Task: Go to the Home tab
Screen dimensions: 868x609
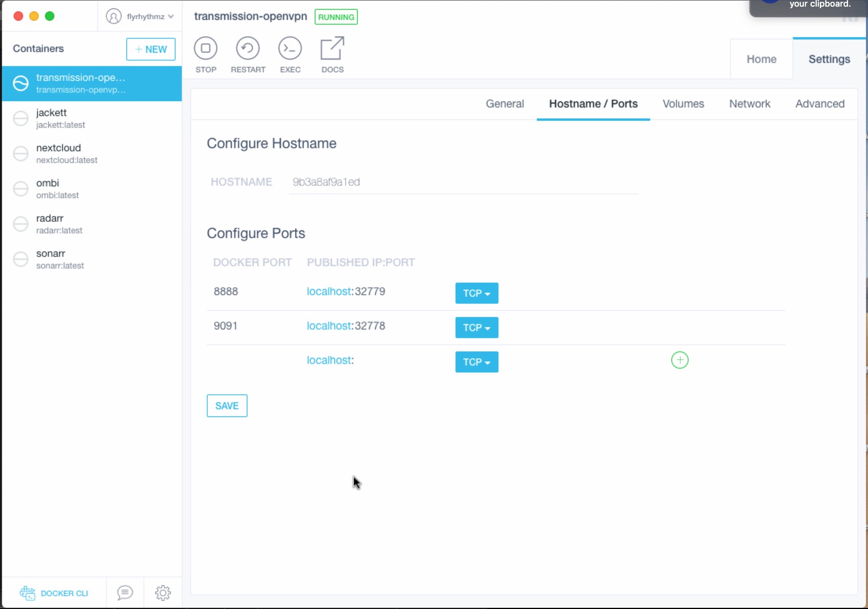Action: 761,59
